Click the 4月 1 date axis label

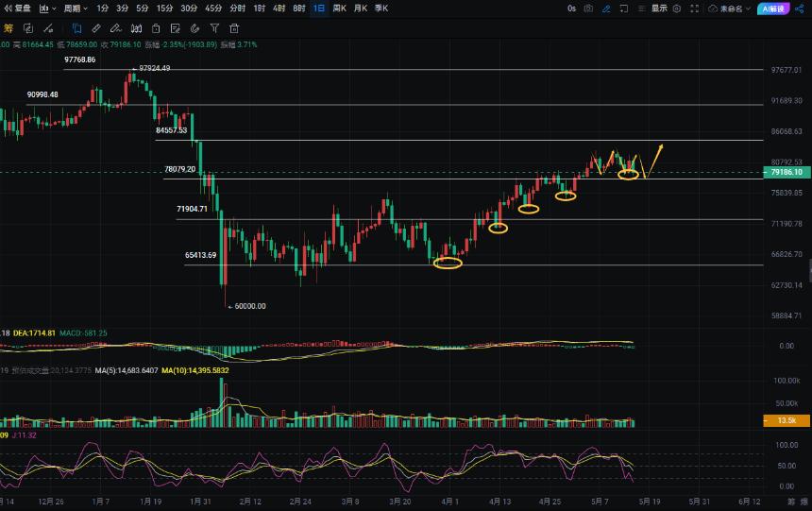click(x=449, y=502)
